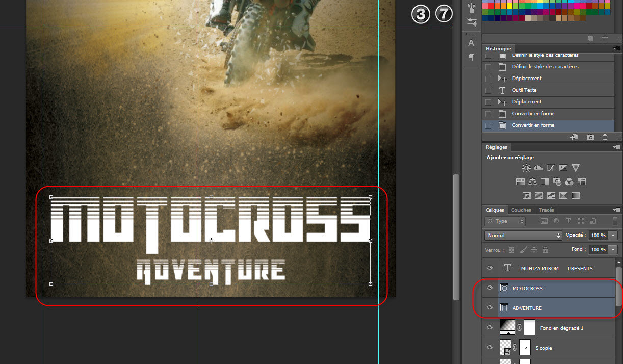Open the Fond fill slider dropdown arrow
Viewport: 623px width, 364px height.
pyautogui.click(x=612, y=250)
